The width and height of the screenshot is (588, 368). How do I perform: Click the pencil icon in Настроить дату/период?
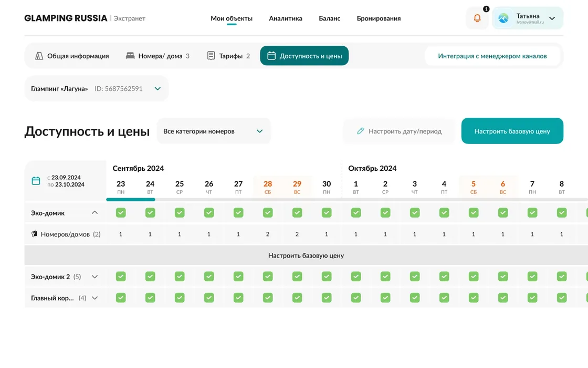point(360,131)
